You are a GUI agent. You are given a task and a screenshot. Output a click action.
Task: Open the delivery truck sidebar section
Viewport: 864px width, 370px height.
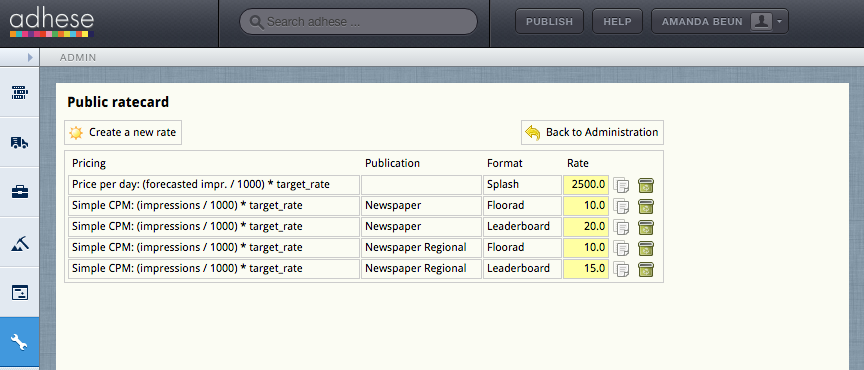[x=20, y=143]
